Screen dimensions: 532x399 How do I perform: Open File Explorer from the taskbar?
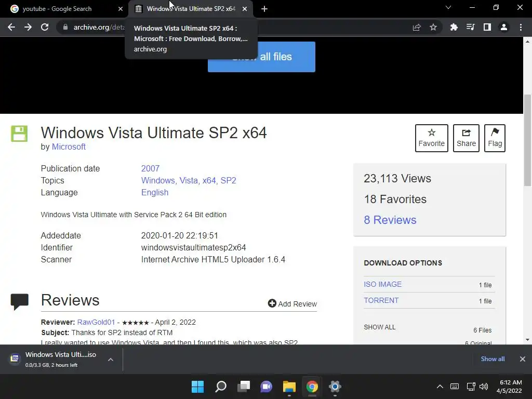(289, 387)
